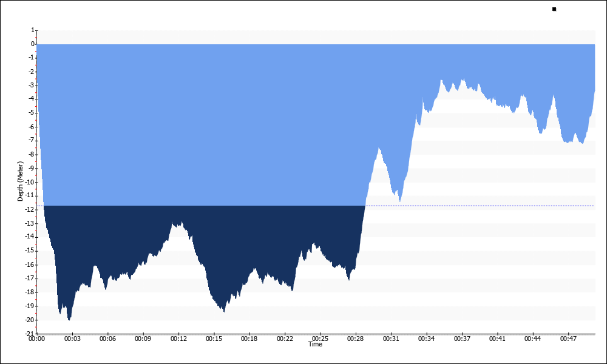Image resolution: width=607 pixels, height=364 pixels.
Task: Click the depth axis label -8
Action: click(x=32, y=154)
